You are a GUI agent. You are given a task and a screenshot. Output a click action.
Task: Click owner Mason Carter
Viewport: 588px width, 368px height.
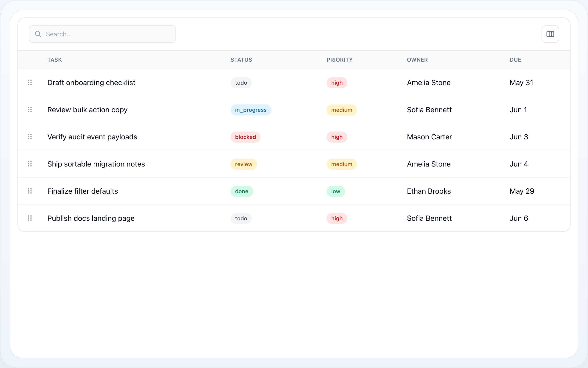429,137
